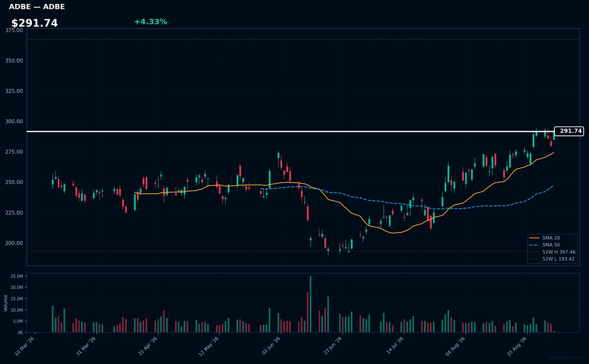The image size is (589, 364).
Task: Click the 10.0M volume axis label
Action: tap(16, 311)
